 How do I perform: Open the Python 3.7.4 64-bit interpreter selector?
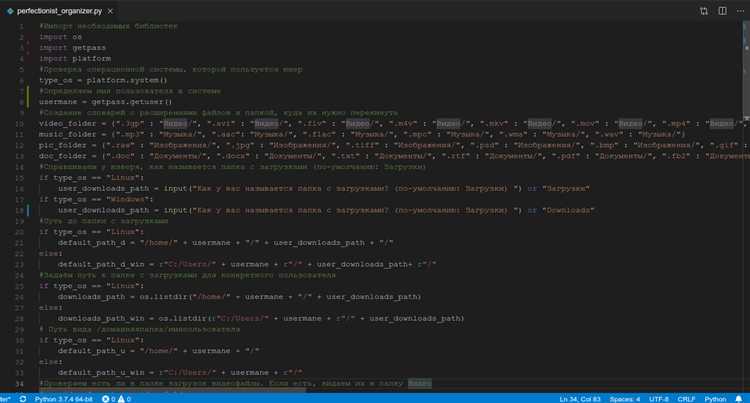point(63,399)
